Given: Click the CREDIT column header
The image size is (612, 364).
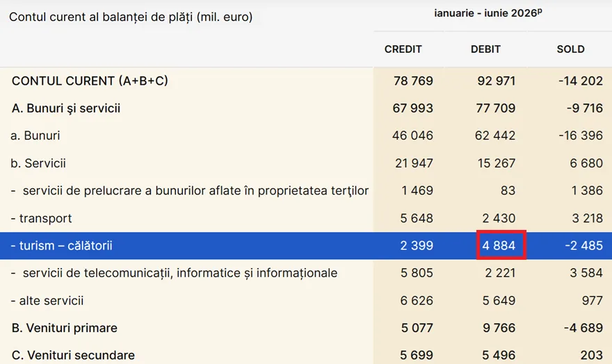Looking at the screenshot, I should pyautogui.click(x=403, y=49).
